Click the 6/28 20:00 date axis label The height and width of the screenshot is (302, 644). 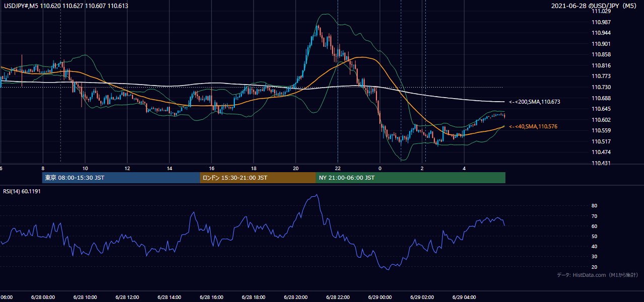[x=295, y=297]
